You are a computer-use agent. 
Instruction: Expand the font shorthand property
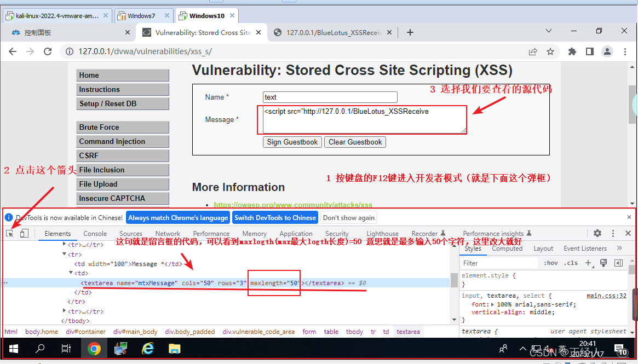[x=493, y=304]
